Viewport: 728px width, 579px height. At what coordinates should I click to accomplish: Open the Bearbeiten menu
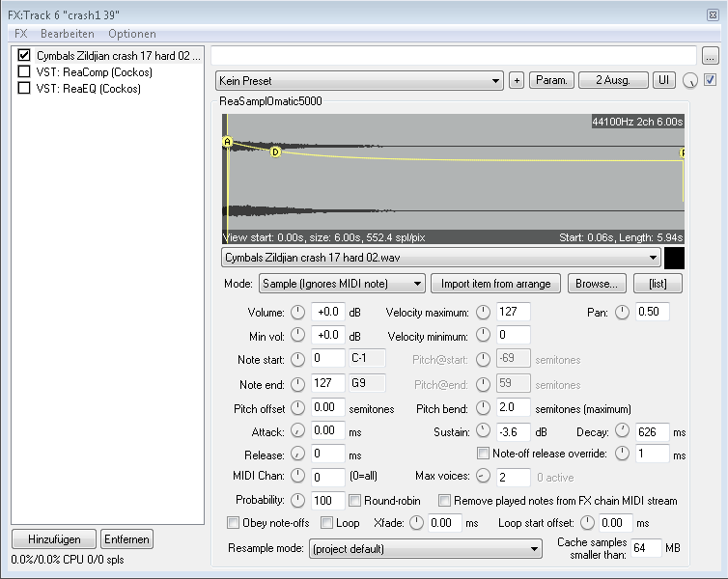coord(68,34)
